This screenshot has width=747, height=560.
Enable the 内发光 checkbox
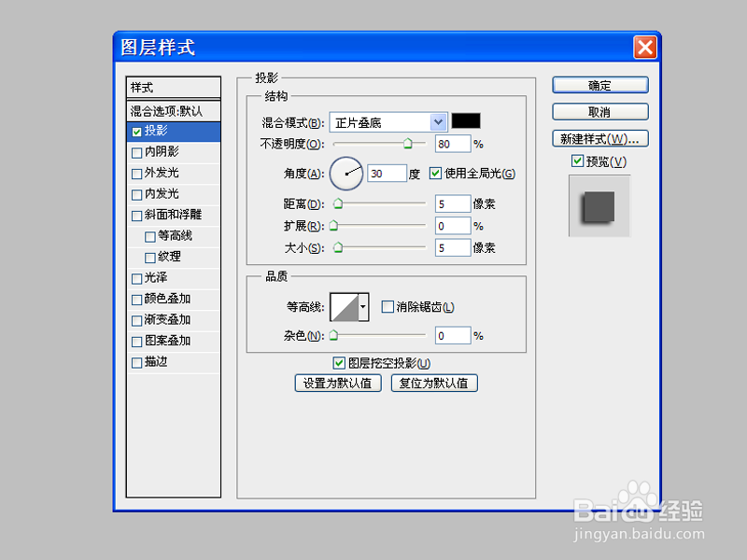pyautogui.click(x=136, y=195)
